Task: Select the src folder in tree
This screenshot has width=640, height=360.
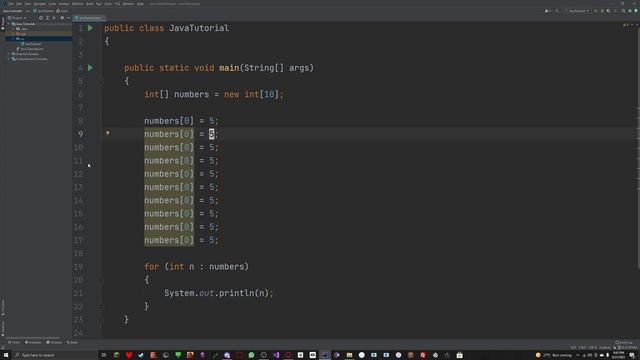Action: (x=20, y=39)
